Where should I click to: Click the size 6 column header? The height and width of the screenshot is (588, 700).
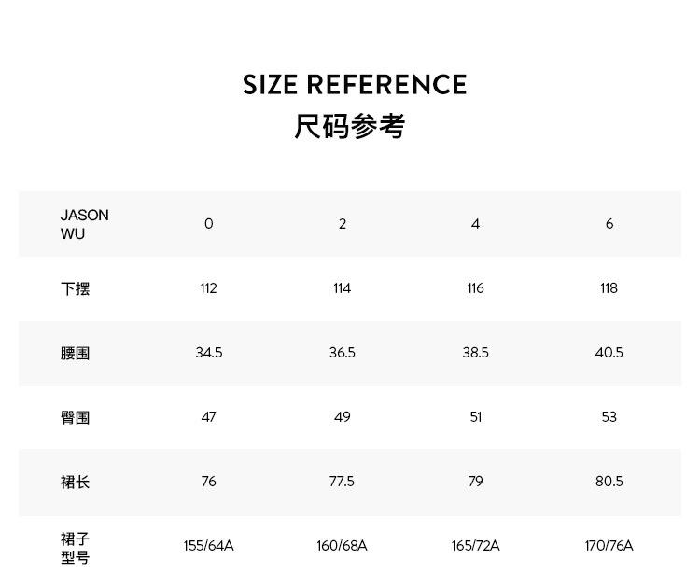[x=609, y=224]
